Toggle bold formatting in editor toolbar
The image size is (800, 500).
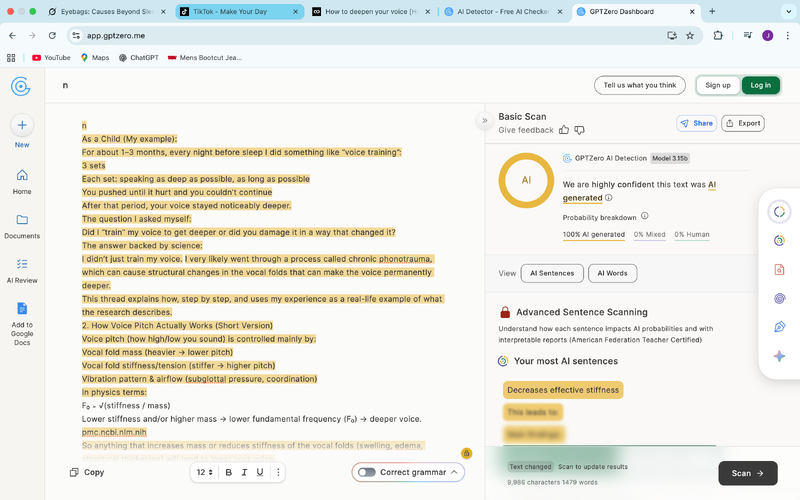pyautogui.click(x=229, y=472)
